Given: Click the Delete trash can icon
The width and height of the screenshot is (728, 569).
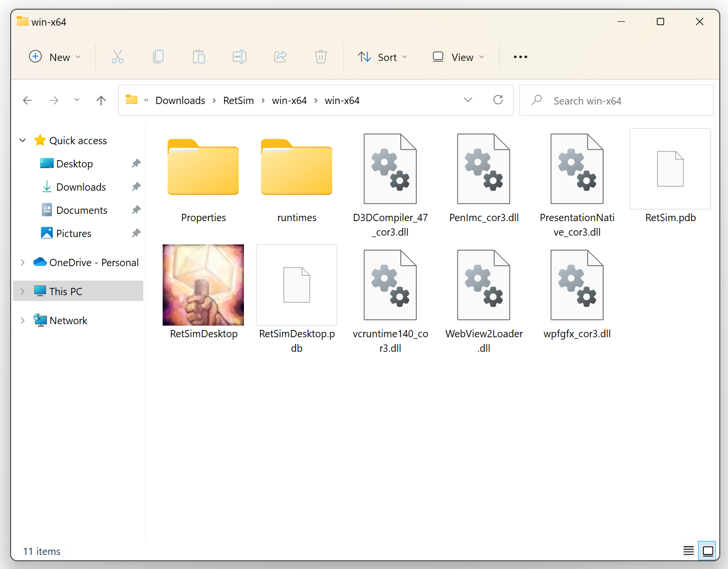Looking at the screenshot, I should click(321, 57).
